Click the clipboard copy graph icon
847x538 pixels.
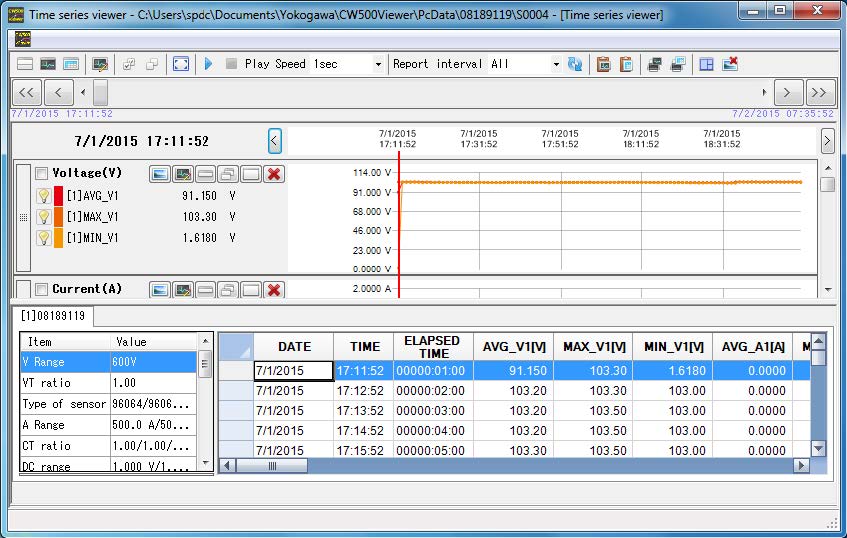(x=603, y=64)
